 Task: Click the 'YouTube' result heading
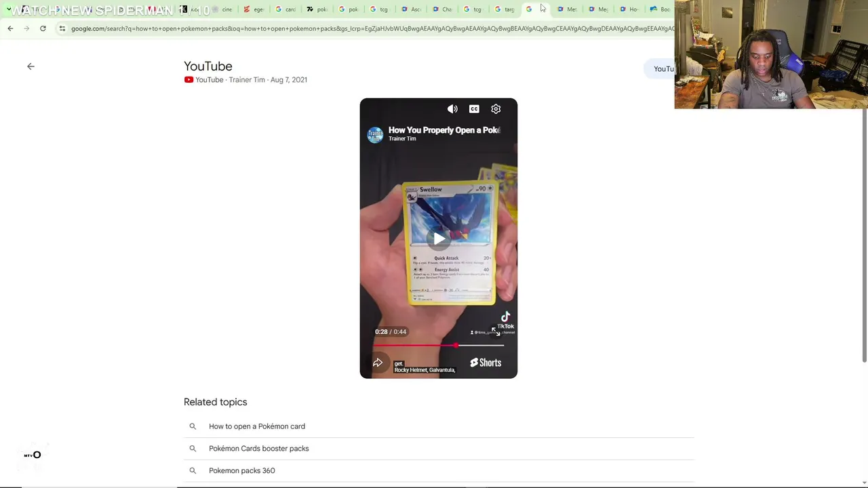[x=208, y=66]
